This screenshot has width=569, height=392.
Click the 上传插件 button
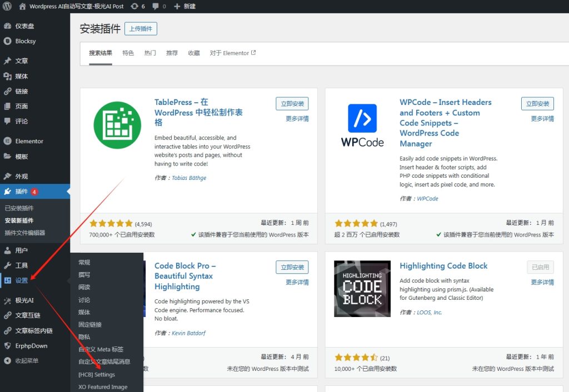[x=141, y=29]
